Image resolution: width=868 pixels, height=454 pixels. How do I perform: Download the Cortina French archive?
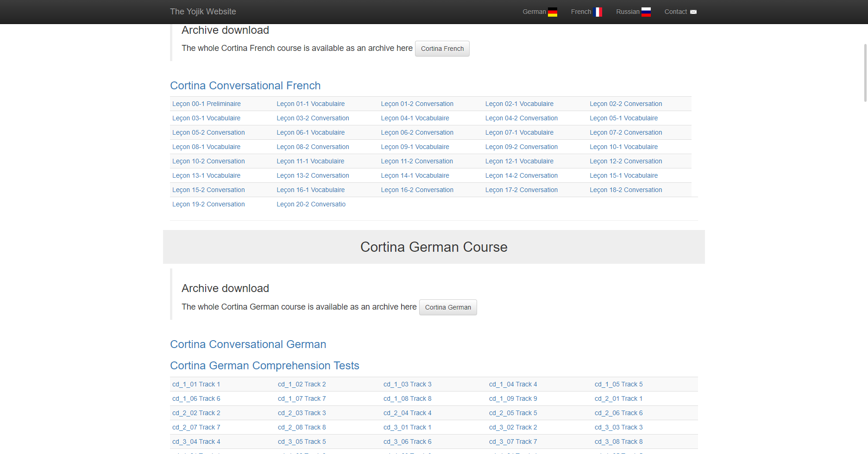[442, 49]
